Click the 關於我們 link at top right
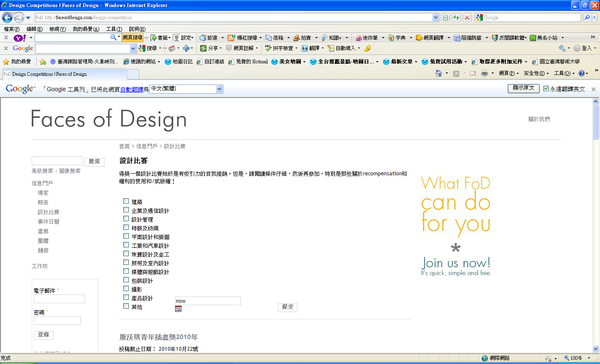Viewport: 600px width, 364px height. pyautogui.click(x=539, y=119)
